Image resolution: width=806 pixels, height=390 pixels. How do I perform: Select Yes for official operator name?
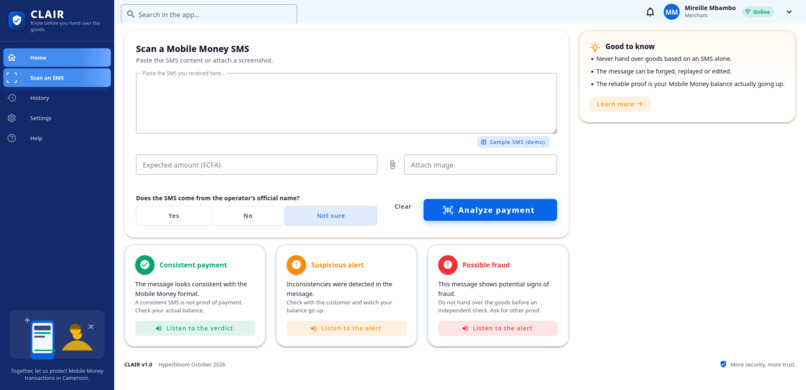click(x=174, y=216)
